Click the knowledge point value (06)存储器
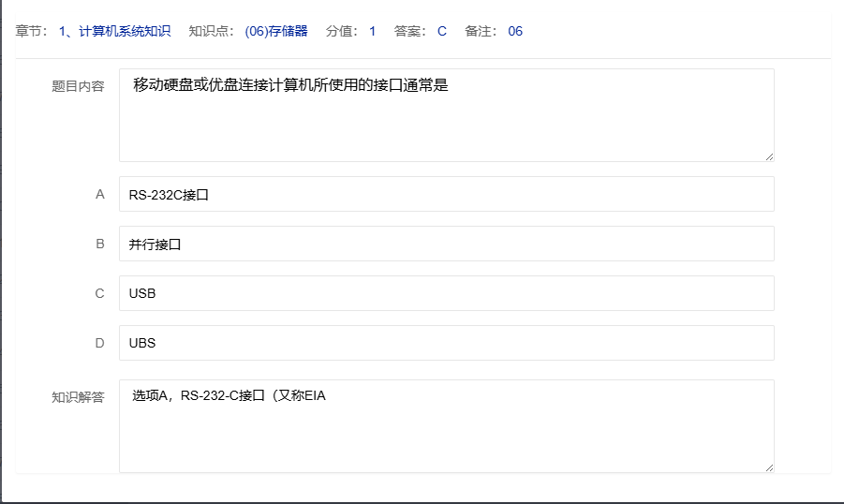The width and height of the screenshot is (844, 504). click(275, 31)
